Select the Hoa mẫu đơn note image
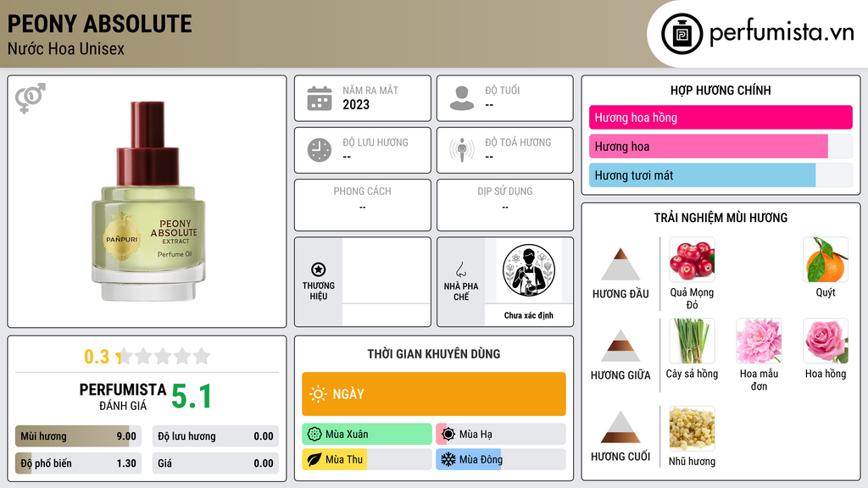This screenshot has height=488, width=868. click(x=759, y=341)
